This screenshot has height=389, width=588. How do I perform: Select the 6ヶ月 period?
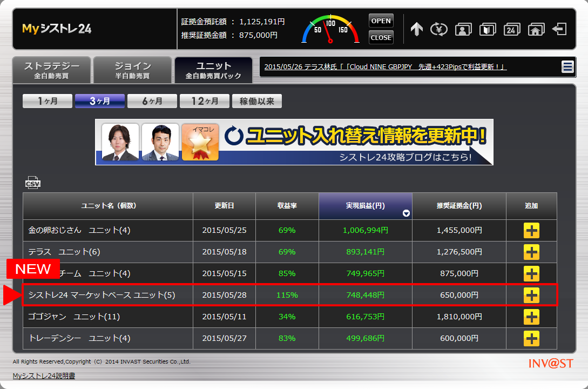(x=152, y=101)
